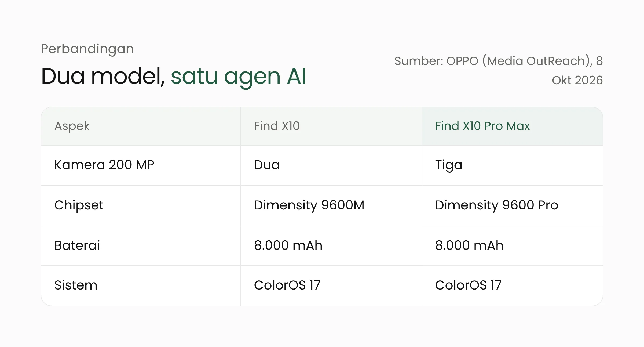Click the 'Sistem' row label
This screenshot has height=347, width=644.
76,285
